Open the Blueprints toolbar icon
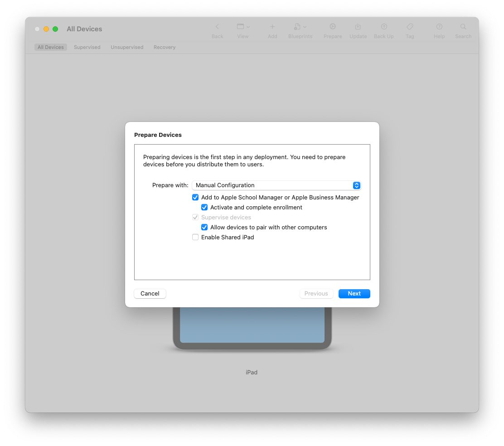This screenshot has height=446, width=504. (x=297, y=27)
